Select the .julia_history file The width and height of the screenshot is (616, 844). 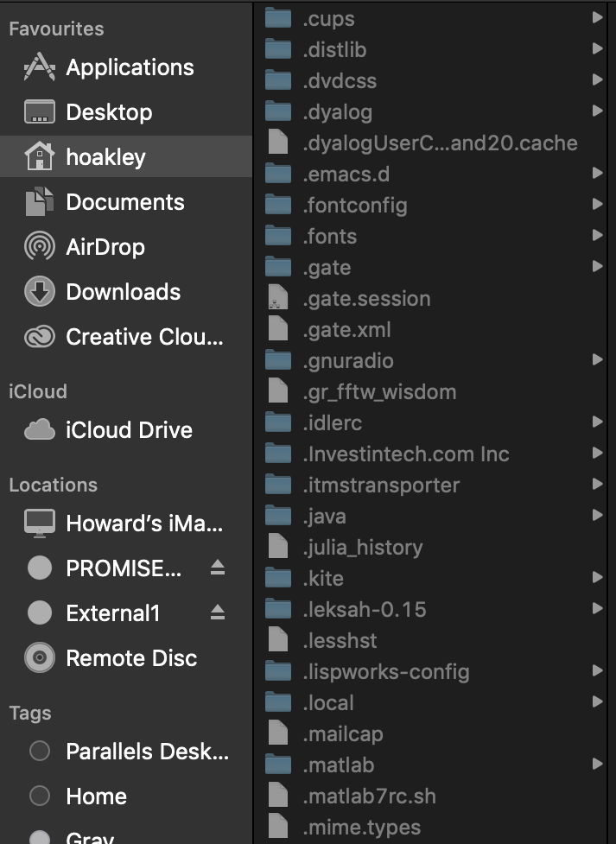[362, 548]
